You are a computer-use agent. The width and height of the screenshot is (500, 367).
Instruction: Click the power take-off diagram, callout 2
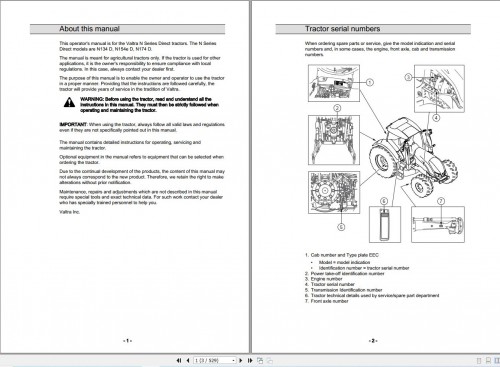[334, 140]
